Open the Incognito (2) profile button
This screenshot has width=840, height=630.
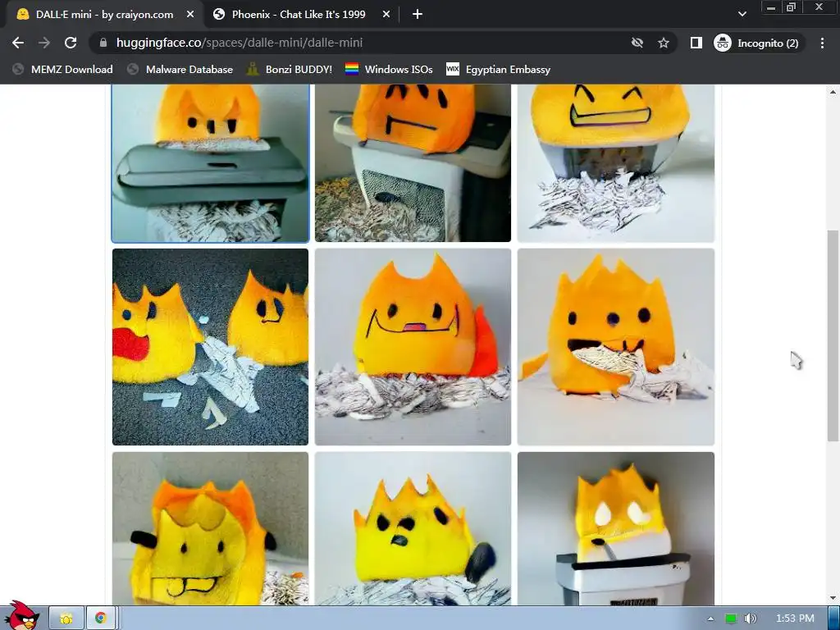[759, 43]
